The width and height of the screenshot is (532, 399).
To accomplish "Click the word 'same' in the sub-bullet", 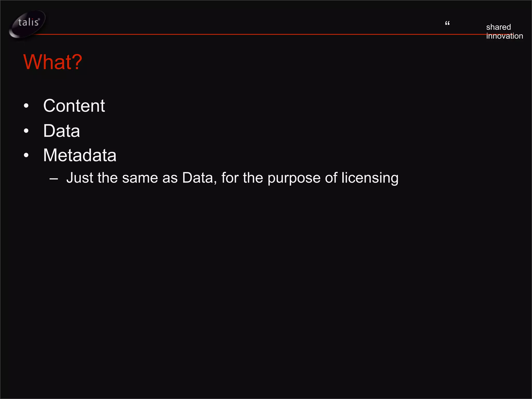I will coord(140,179).
